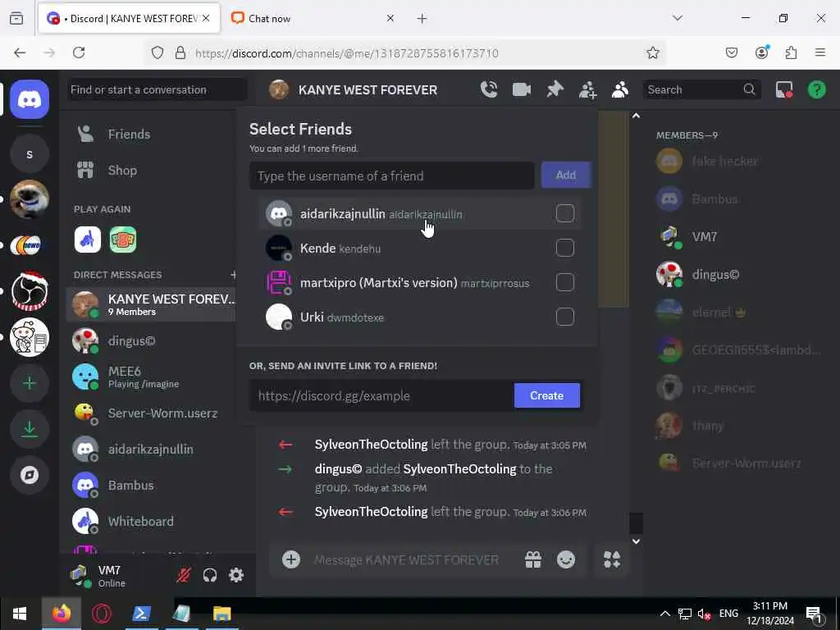Open Explore Discoverable Servers compass icon
Image resolution: width=840 pixels, height=630 pixels.
pyautogui.click(x=30, y=475)
